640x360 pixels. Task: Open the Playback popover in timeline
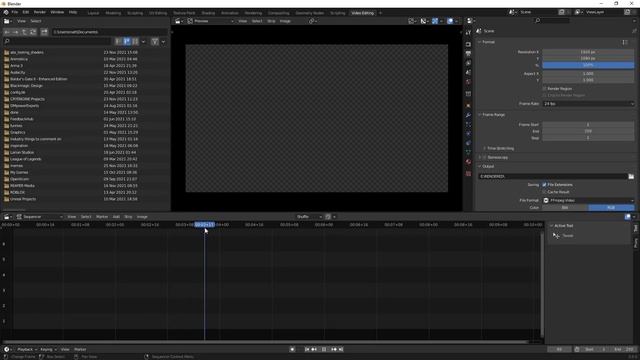(27, 349)
